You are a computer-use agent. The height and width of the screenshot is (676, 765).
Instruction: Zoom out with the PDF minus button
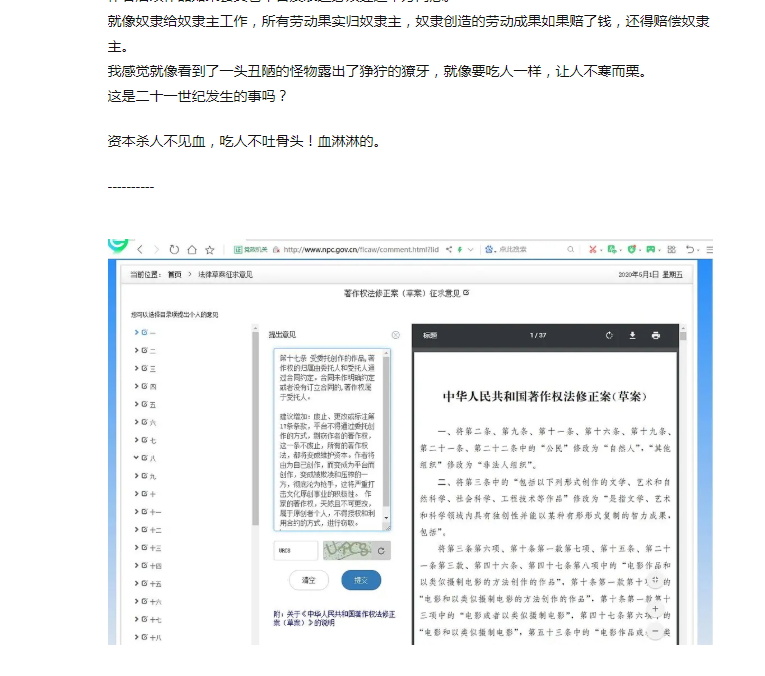[x=655, y=631]
